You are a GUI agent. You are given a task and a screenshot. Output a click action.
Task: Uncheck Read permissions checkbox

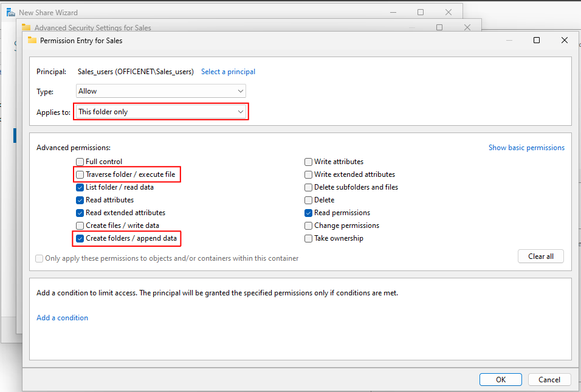click(x=308, y=213)
